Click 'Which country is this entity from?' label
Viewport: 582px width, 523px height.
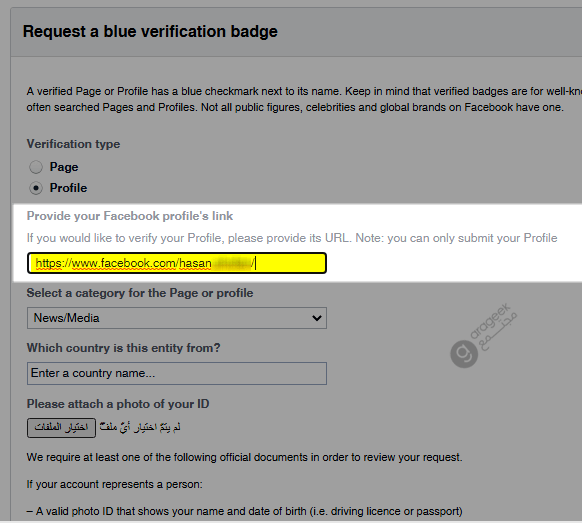pos(124,348)
